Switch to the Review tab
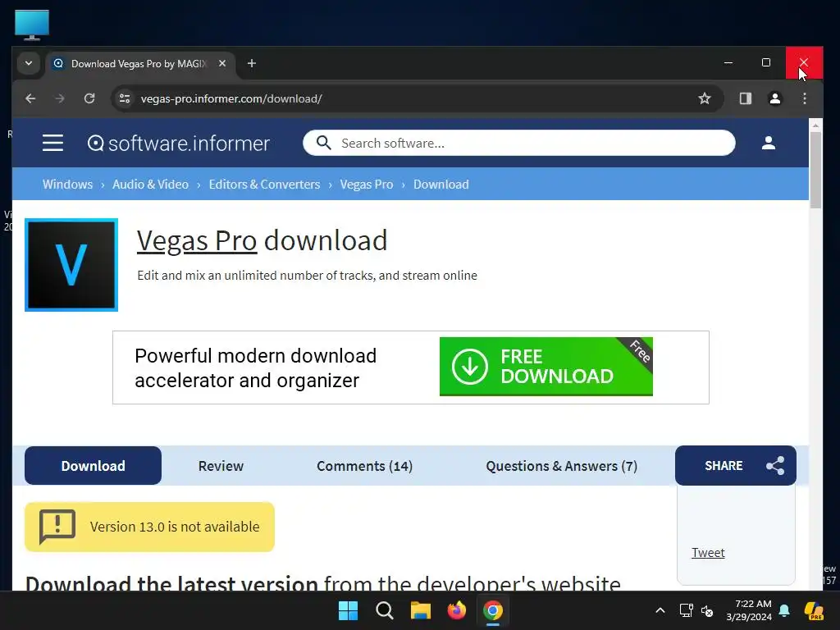This screenshot has width=840, height=630. coord(221,466)
